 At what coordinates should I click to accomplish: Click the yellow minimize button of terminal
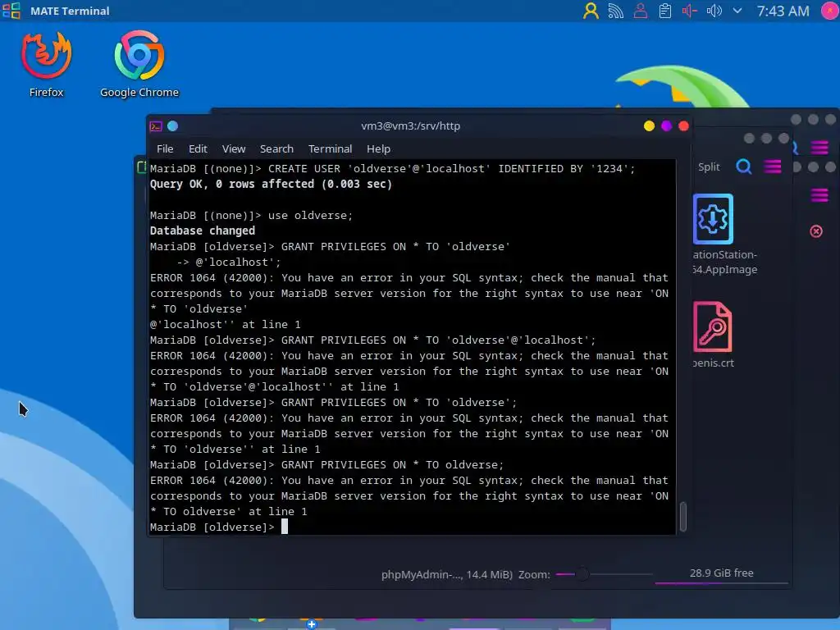pyautogui.click(x=650, y=126)
